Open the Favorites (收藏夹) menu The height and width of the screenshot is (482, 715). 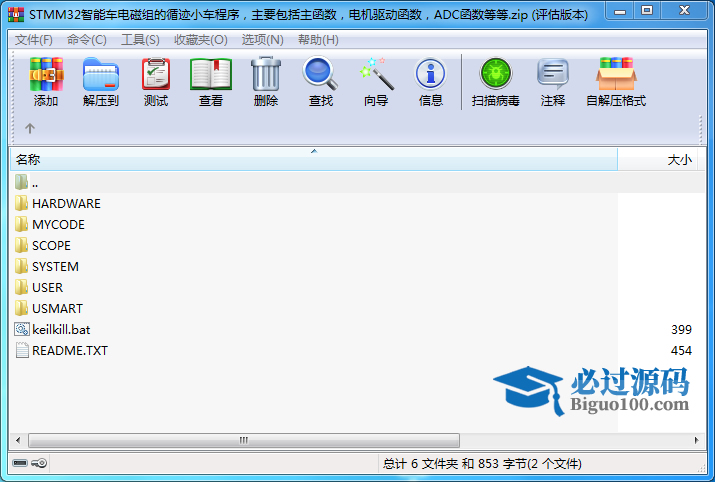point(200,40)
